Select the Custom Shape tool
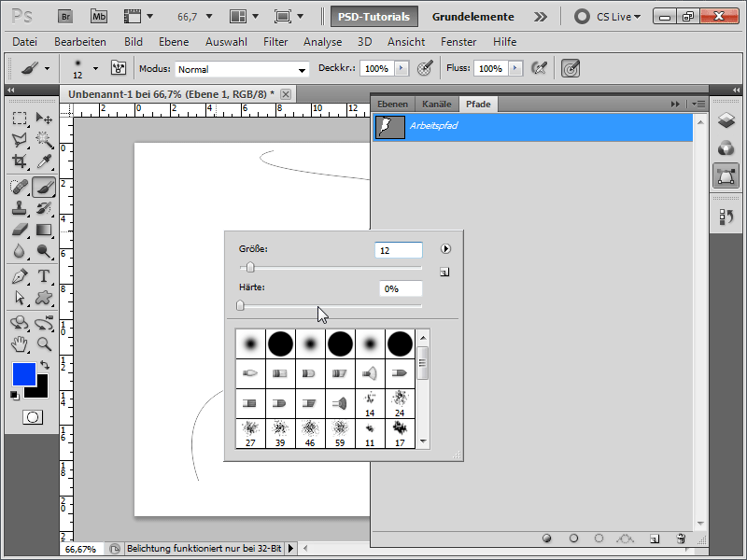 tap(44, 298)
